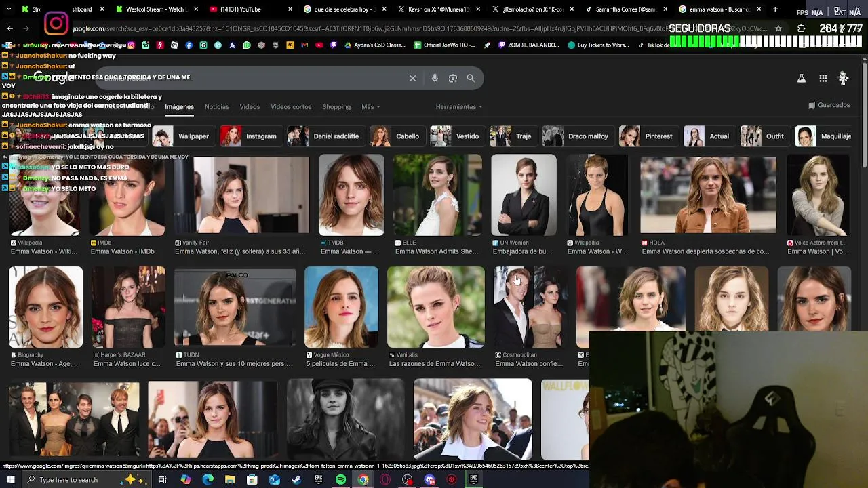Open Harper's BAZAAR image thumbnail
This screenshot has width=868, height=488.
(x=128, y=307)
